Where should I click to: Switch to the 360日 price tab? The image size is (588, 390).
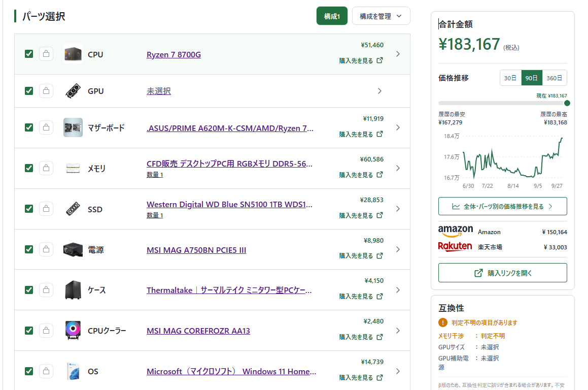tap(555, 78)
